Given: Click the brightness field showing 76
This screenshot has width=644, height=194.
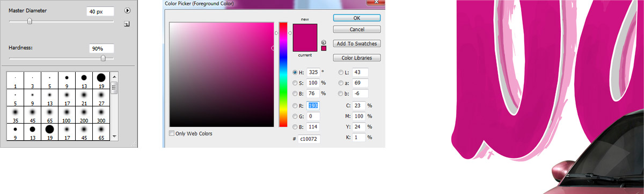Looking at the screenshot, I should point(313,94).
